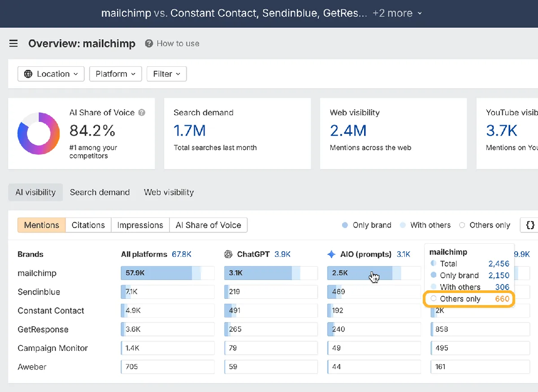Open the Location dropdown
The width and height of the screenshot is (538, 392).
point(51,74)
